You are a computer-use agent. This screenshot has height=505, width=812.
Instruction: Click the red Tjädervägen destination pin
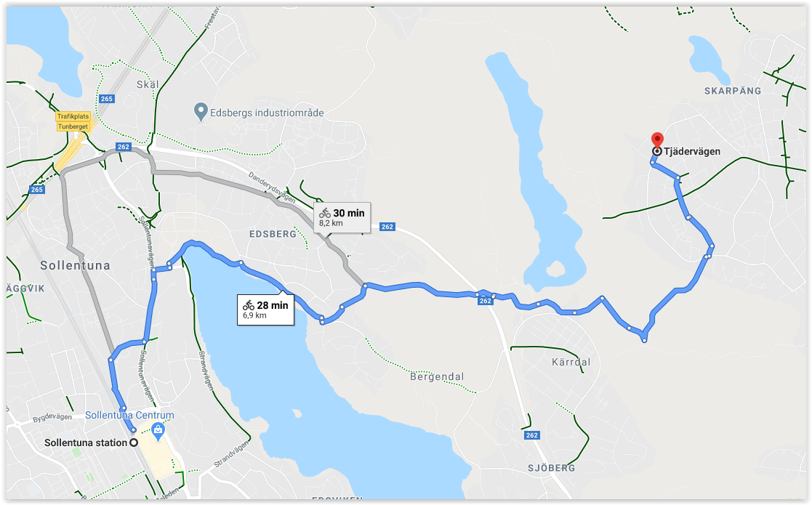(x=657, y=140)
